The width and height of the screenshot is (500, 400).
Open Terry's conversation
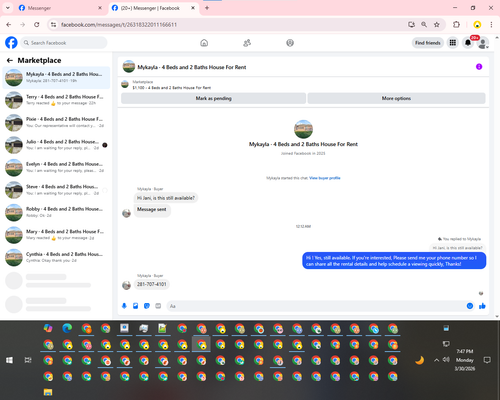pos(56,100)
